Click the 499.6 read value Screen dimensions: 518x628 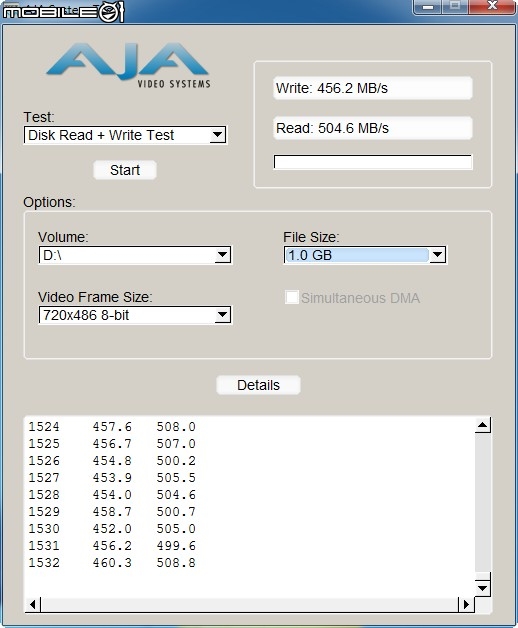[176, 546]
